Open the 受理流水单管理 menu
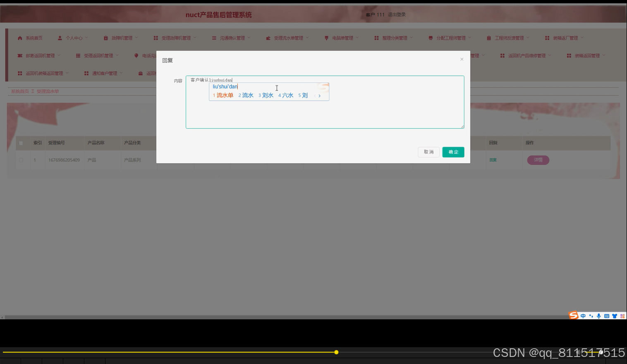 [288, 38]
